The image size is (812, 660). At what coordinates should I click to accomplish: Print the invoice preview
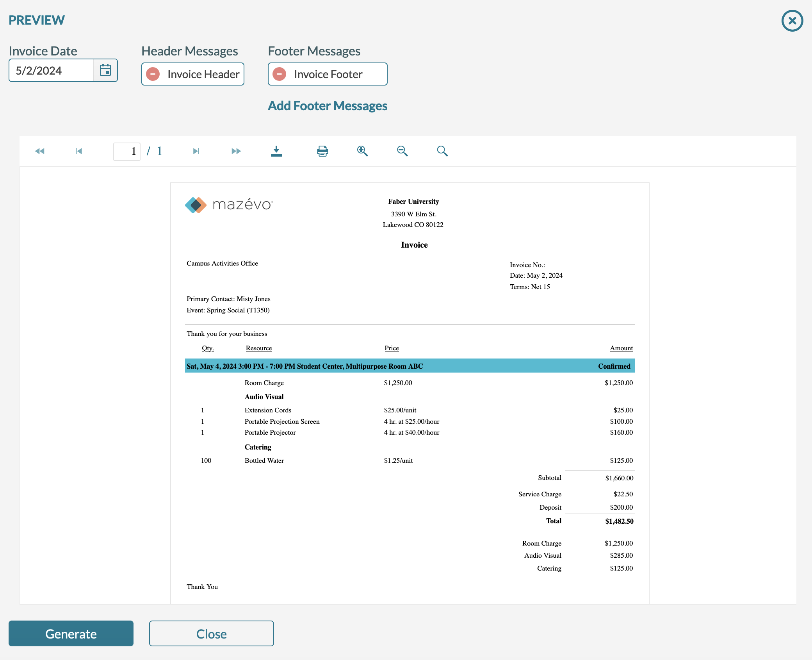pyautogui.click(x=322, y=151)
